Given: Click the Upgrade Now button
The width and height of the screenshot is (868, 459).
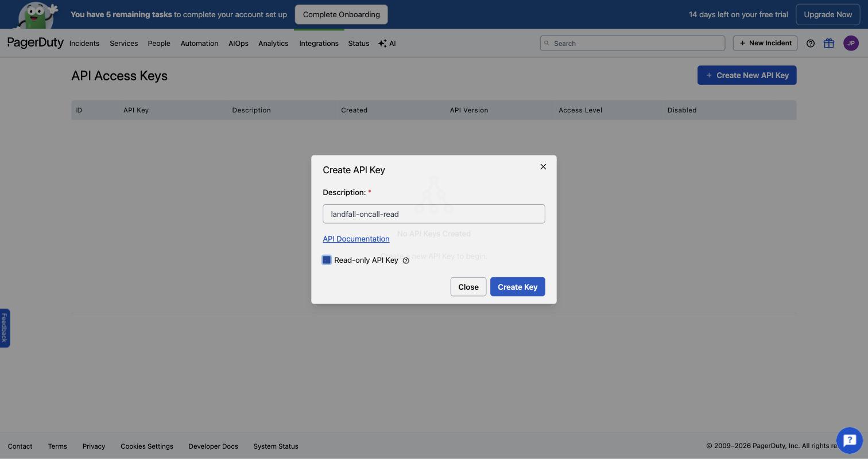Looking at the screenshot, I should (x=828, y=14).
